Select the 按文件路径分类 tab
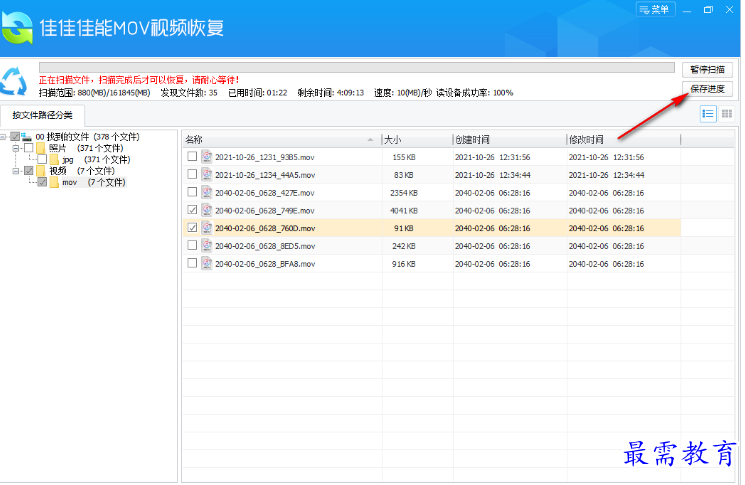The width and height of the screenshot is (745, 485). pos(42,115)
